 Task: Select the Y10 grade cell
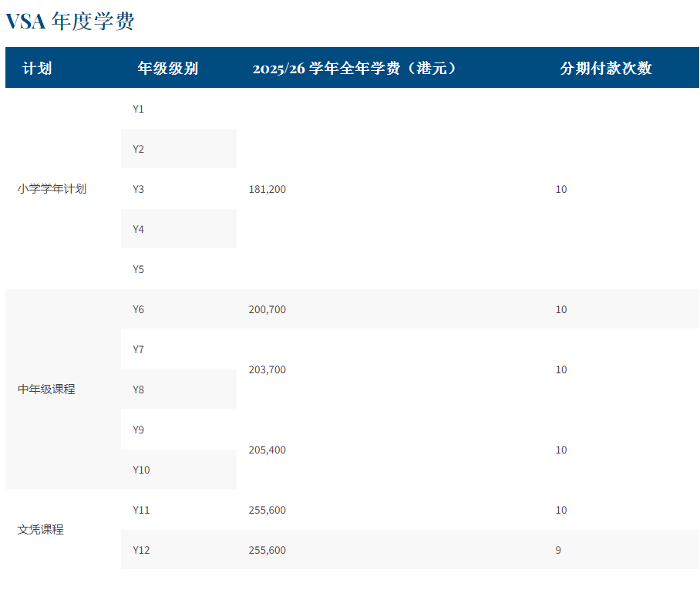141,470
